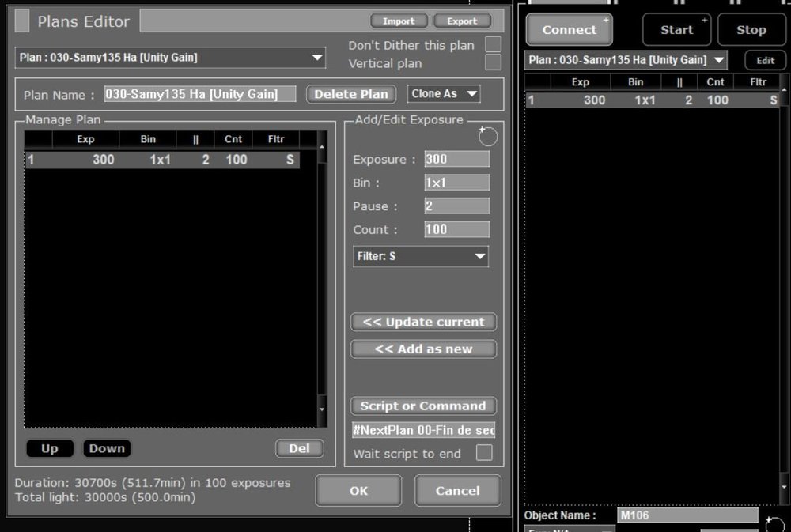Click the Export button
The width and height of the screenshot is (791, 532).
(x=462, y=21)
